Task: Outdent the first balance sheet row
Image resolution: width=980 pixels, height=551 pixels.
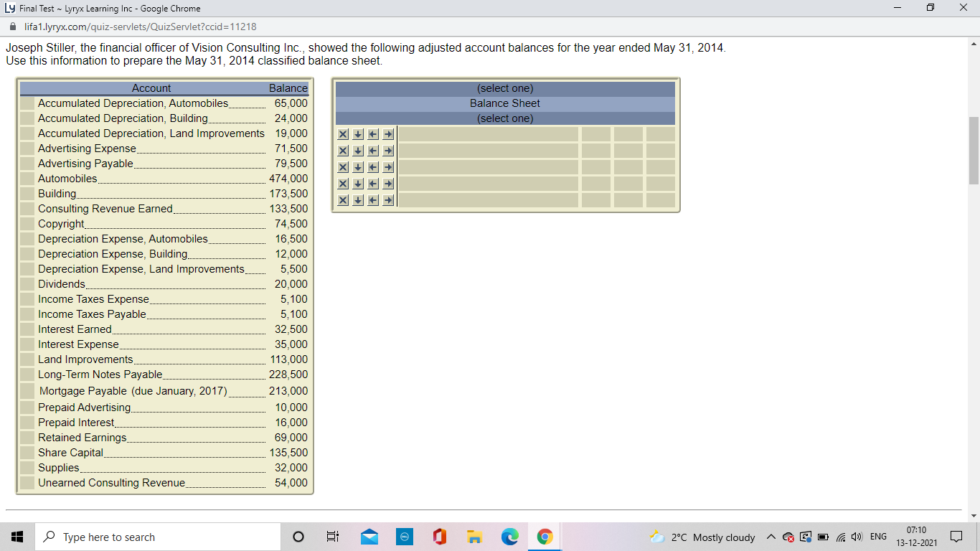Action: pyautogui.click(x=373, y=134)
